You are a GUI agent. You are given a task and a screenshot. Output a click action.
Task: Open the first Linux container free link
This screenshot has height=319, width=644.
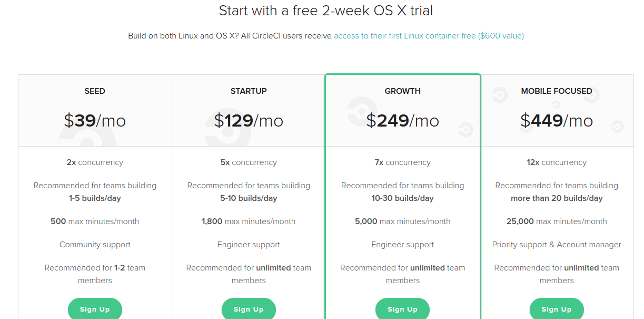coord(429,36)
